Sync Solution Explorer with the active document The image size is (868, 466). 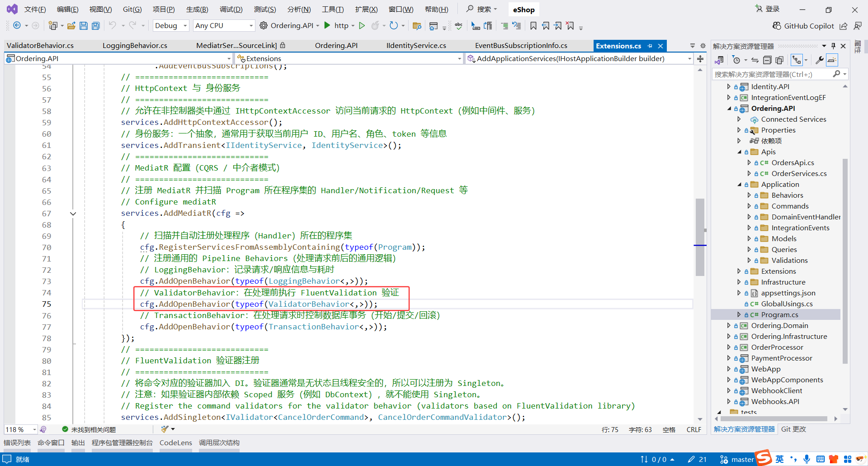755,60
